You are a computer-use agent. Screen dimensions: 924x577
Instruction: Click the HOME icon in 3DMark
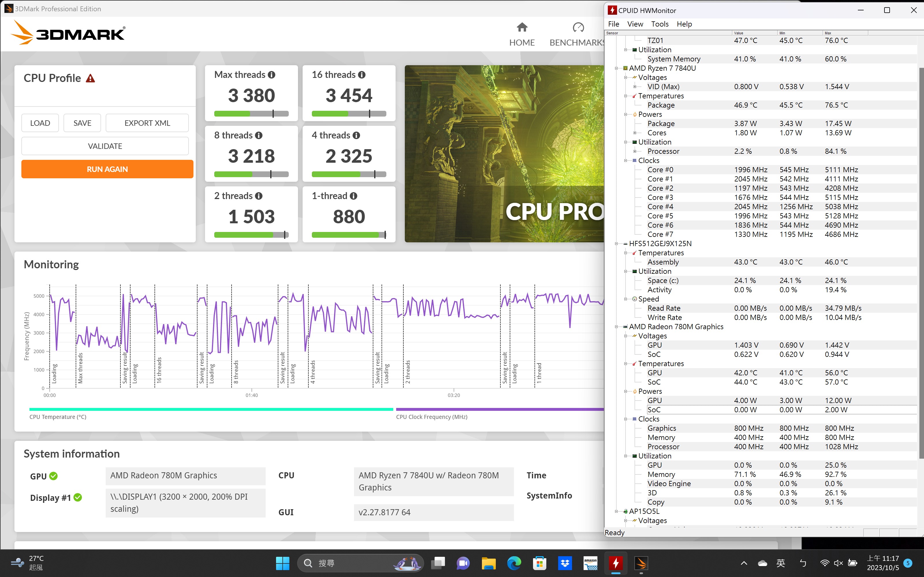(522, 27)
